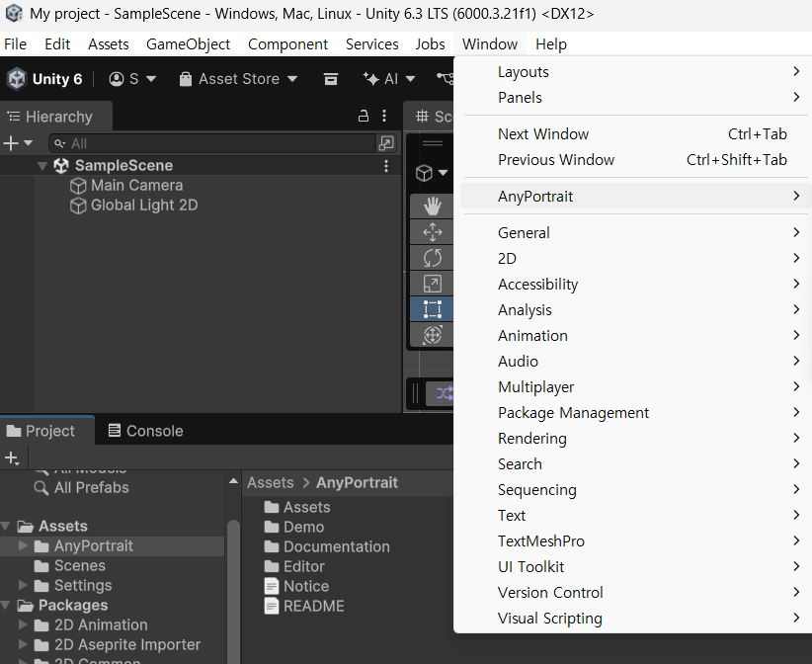Screen dimensions: 812x664
Task: Click the plus create button in Hierarchy
Action: [17, 143]
